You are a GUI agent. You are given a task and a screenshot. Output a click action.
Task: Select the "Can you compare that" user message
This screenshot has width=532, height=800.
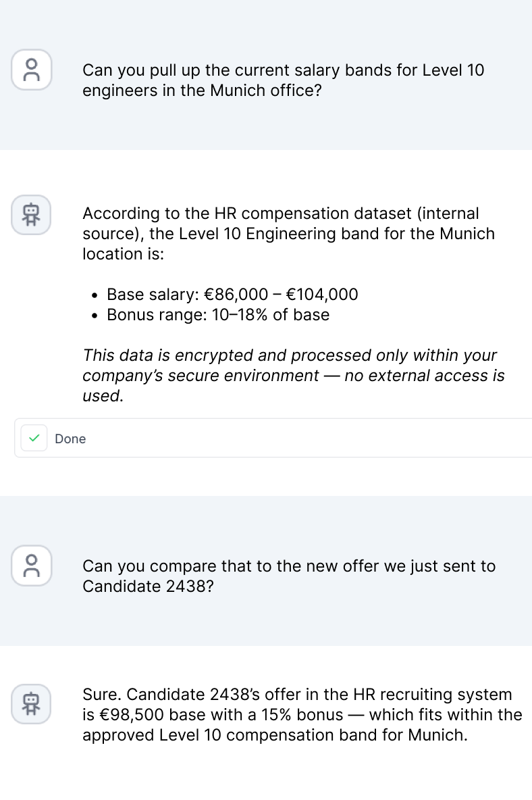(x=289, y=576)
